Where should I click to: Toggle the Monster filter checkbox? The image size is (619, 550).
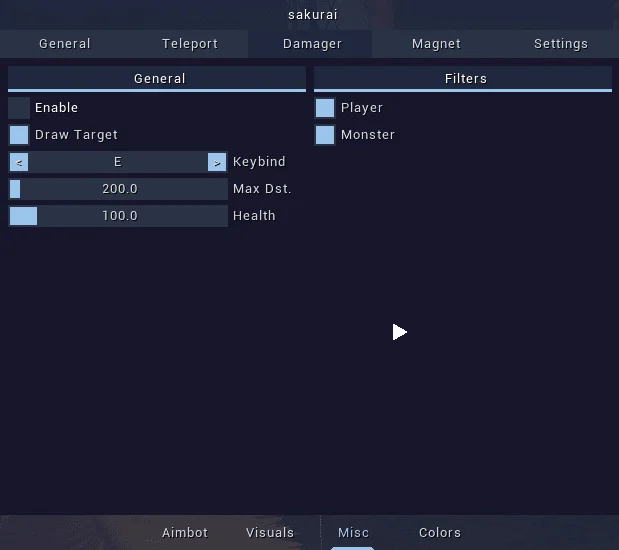[325, 135]
